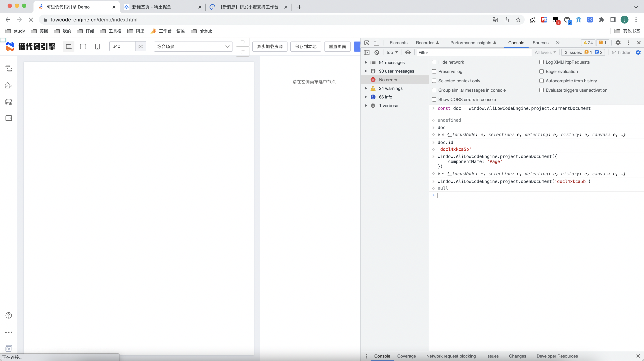
Task: Open the 综合场景 scenario dropdown
Action: tap(193, 47)
